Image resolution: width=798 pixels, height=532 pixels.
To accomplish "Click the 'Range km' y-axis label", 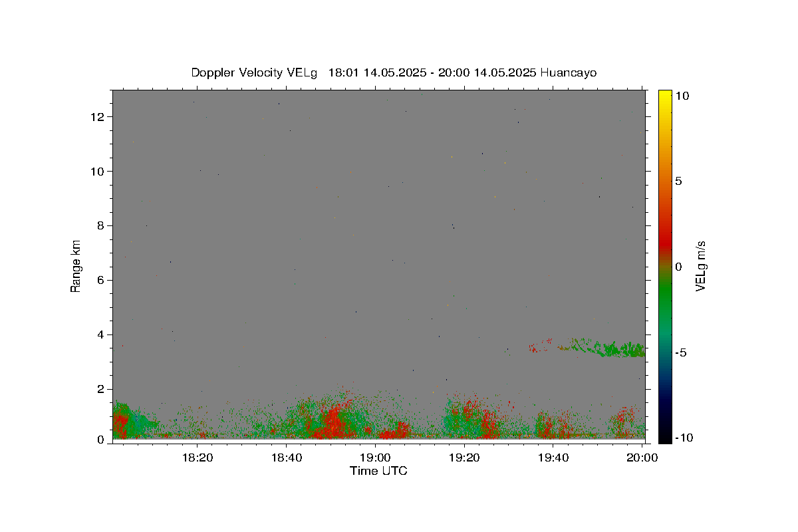I will [x=76, y=266].
